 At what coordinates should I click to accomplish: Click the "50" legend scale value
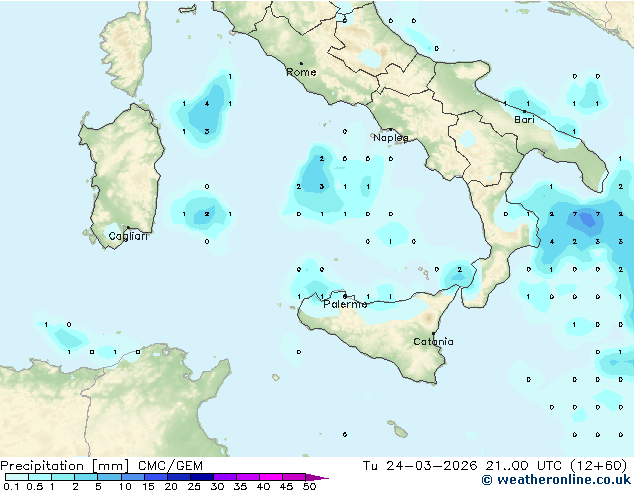[x=310, y=486]
